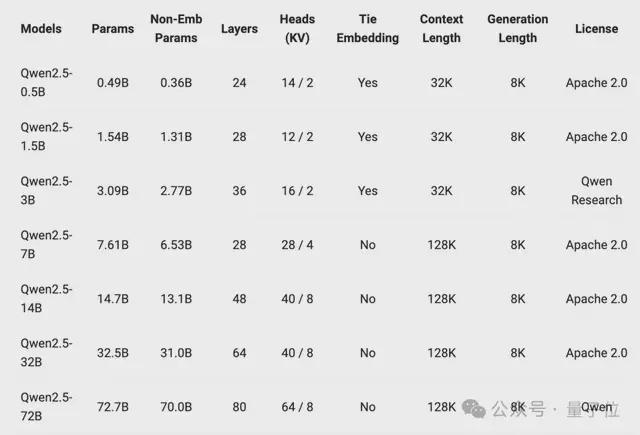The height and width of the screenshot is (435, 640).
Task: Click the Context Length column header
Action: (441, 29)
